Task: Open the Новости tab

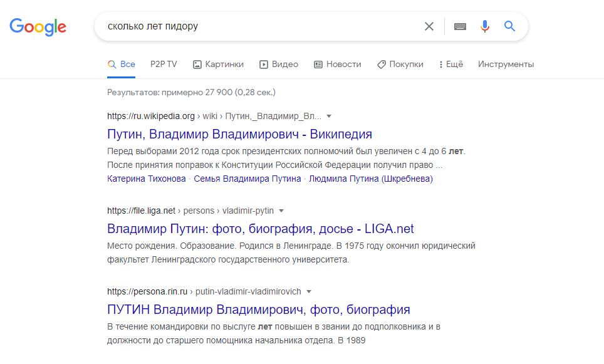Action: [338, 65]
